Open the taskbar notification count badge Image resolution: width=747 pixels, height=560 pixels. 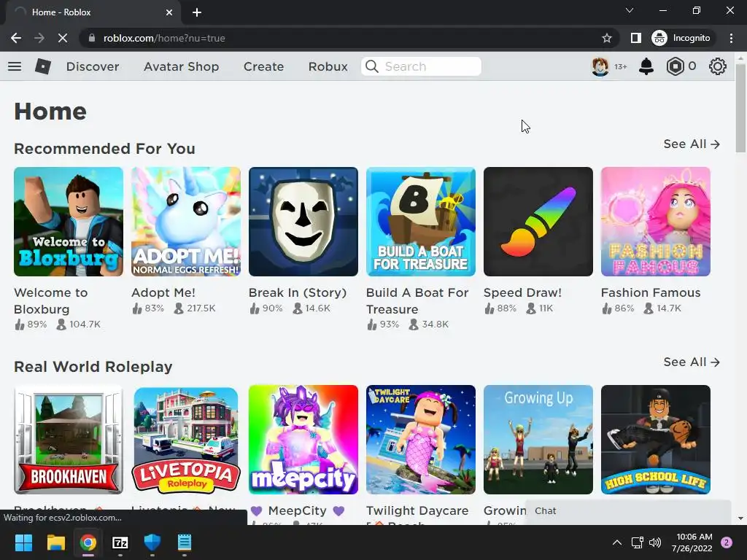(x=727, y=542)
